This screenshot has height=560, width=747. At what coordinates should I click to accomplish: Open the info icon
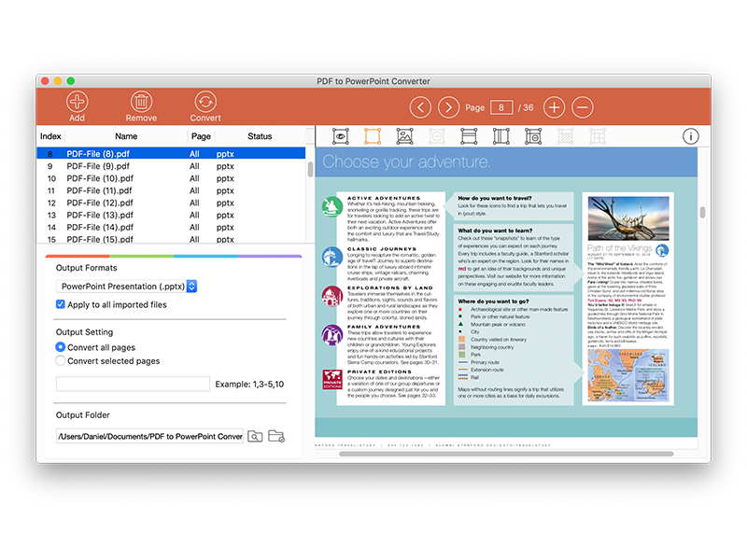tap(690, 136)
